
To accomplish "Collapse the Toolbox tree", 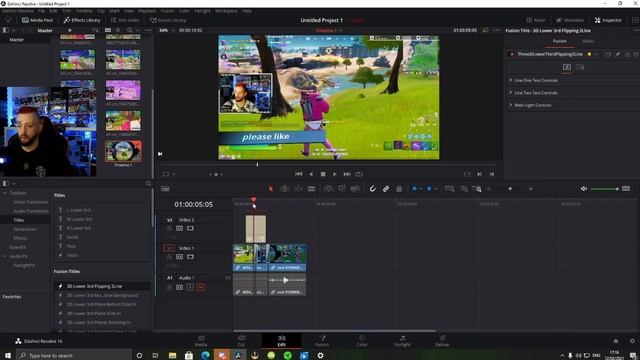I will point(5,193).
